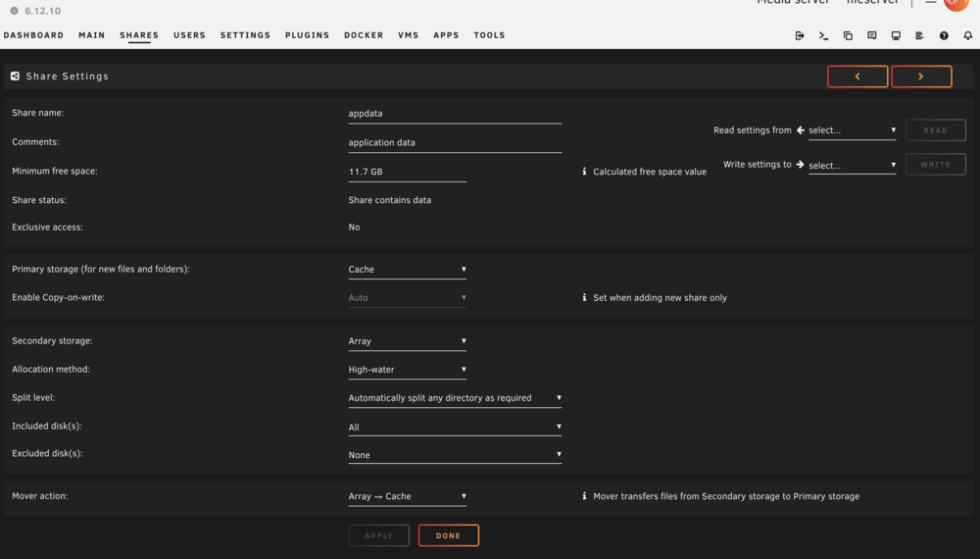Image resolution: width=980 pixels, height=559 pixels.
Task: Open the Mover action Array to Cache dropdown
Action: click(407, 496)
